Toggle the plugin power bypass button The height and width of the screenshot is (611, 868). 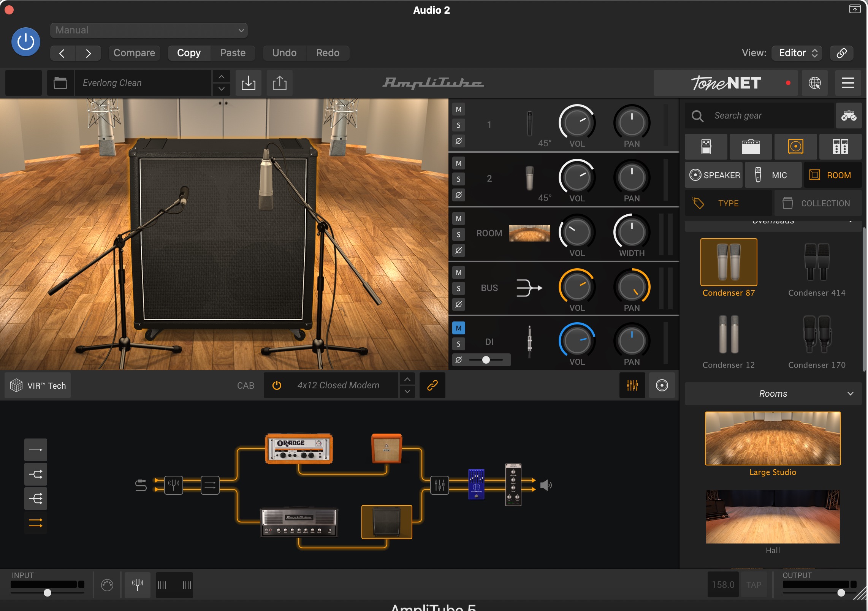26,42
